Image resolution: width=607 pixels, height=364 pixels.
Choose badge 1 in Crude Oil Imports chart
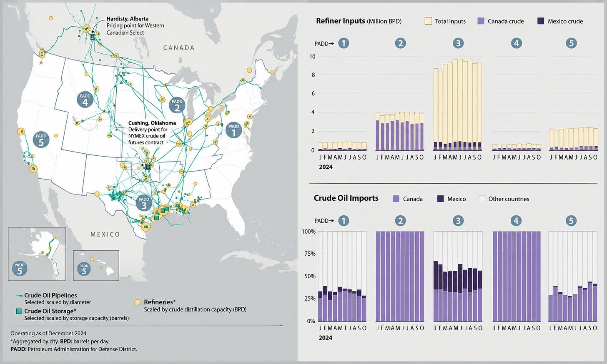[x=344, y=221]
